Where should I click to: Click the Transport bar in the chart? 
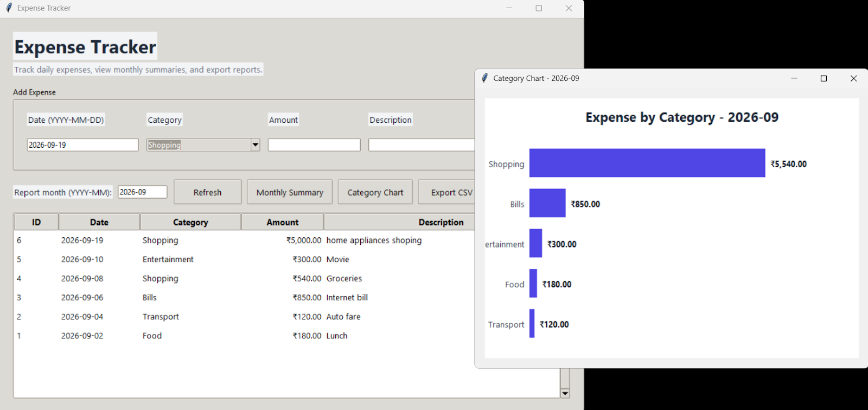point(532,324)
